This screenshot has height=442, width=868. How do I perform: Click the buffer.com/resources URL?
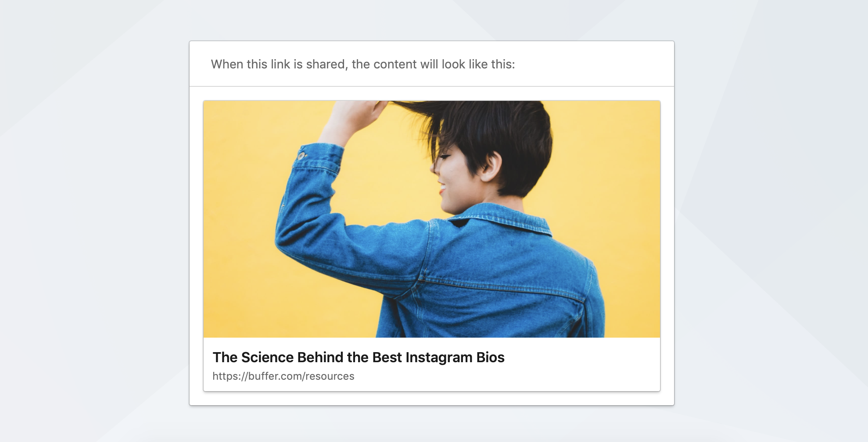click(283, 376)
